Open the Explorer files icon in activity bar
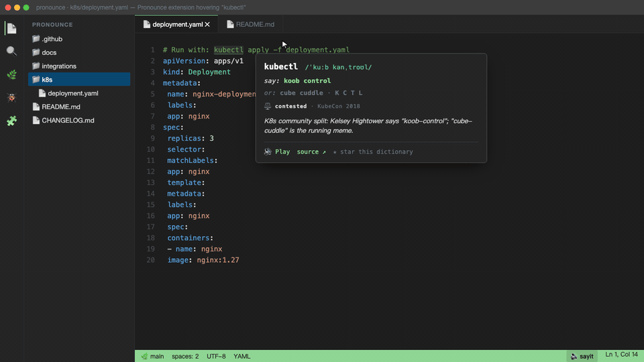644x362 pixels. pos(11,28)
